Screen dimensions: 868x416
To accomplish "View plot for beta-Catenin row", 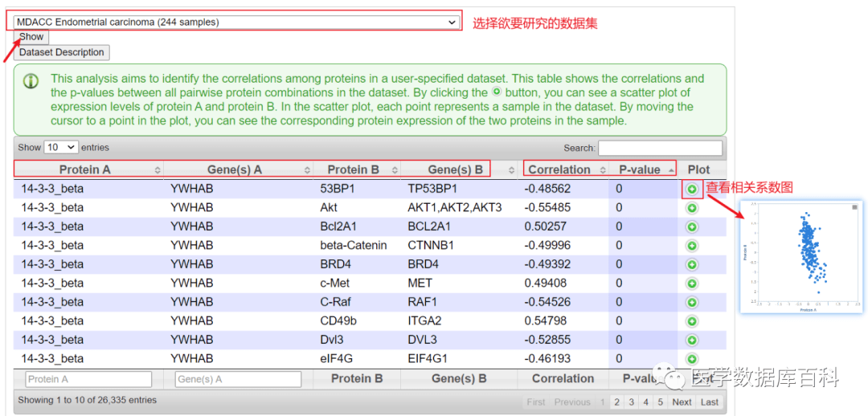I will pyautogui.click(x=691, y=246).
